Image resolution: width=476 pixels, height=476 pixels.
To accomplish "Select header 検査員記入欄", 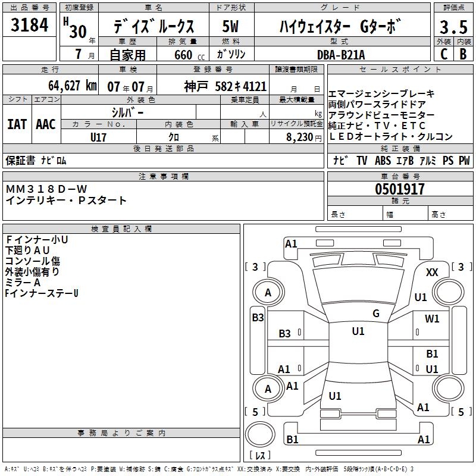I will pyautogui.click(x=121, y=229).
